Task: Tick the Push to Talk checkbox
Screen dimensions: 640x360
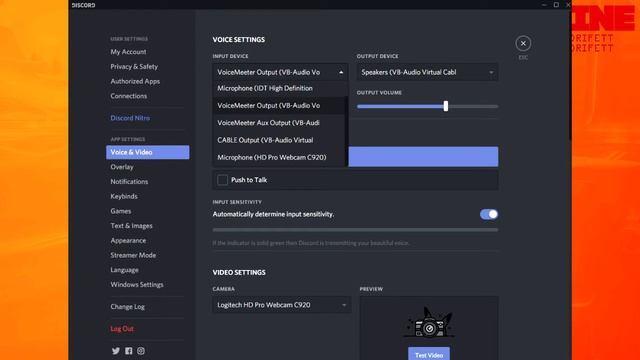Action: coord(222,180)
